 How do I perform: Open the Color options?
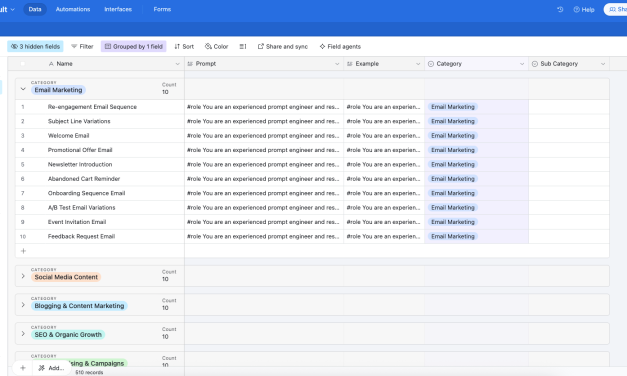click(216, 46)
